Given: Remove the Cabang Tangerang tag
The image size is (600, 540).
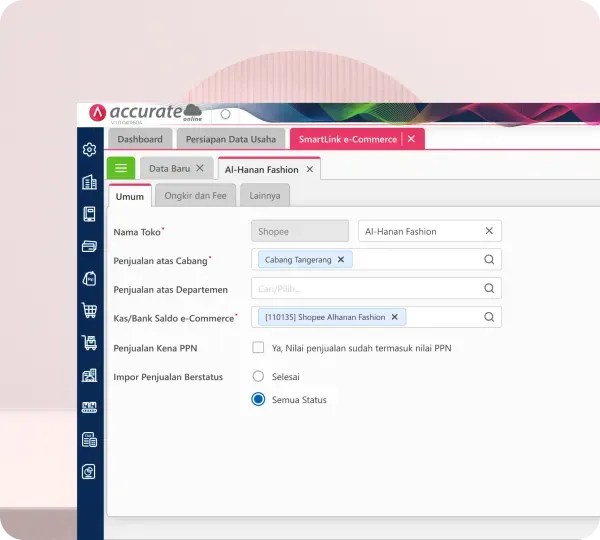Looking at the screenshot, I should [x=341, y=259].
